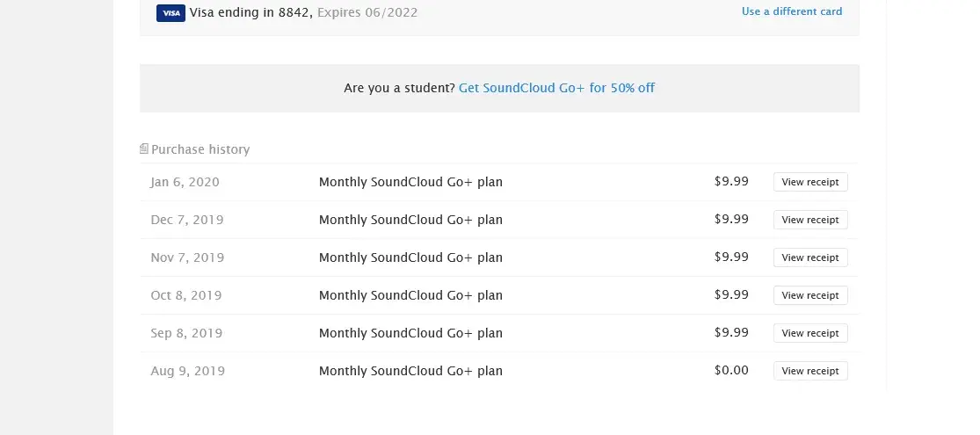View receipt for Dec 7, 2019 purchase
This screenshot has width=980, height=435.
click(x=810, y=220)
